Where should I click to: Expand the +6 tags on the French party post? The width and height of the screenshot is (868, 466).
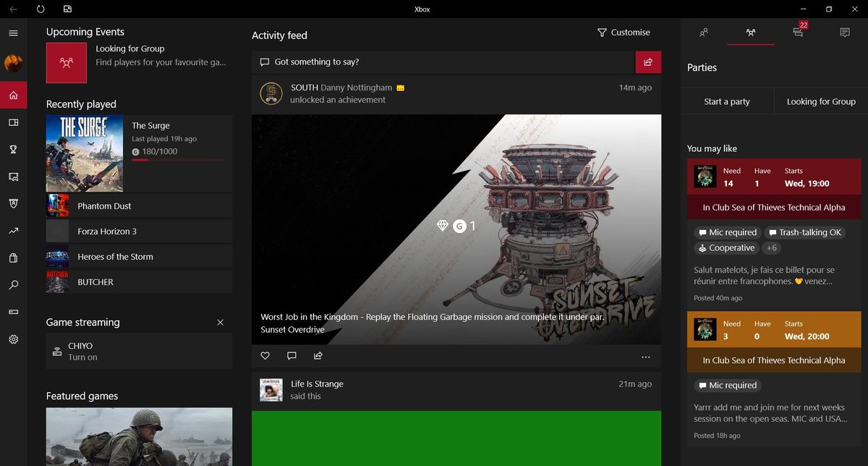[x=771, y=247]
